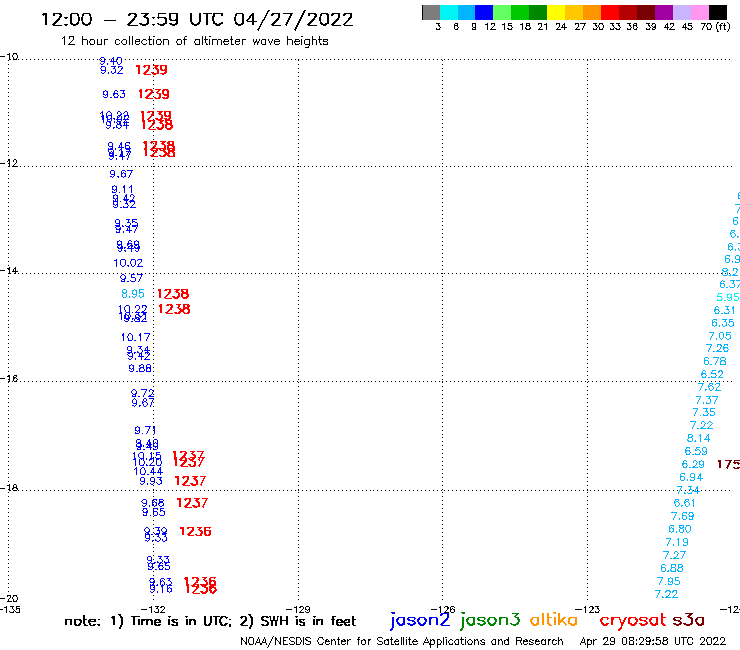
Task: Click the value '7.95' on the right track
Action: [x=669, y=582]
